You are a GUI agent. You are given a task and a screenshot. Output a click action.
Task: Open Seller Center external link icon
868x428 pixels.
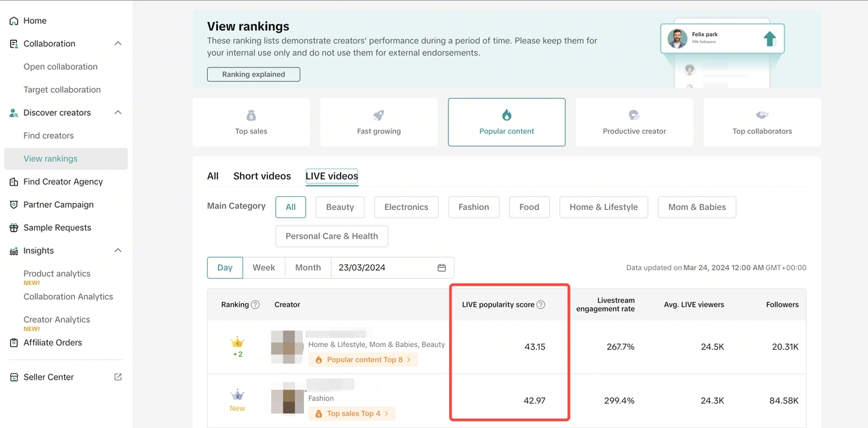pyautogui.click(x=118, y=377)
